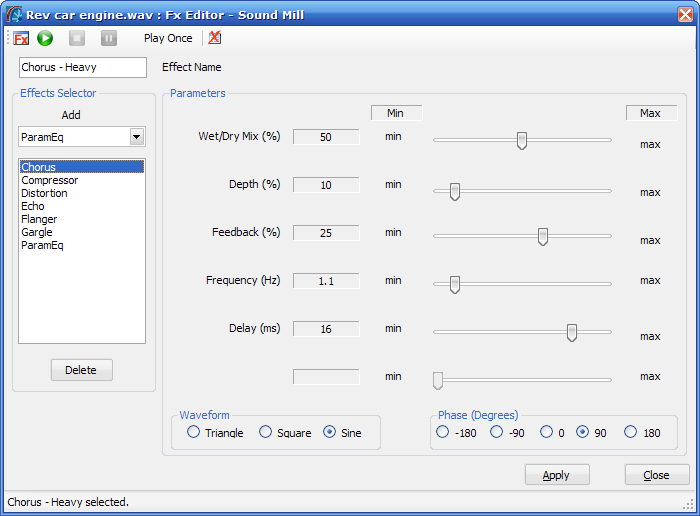The height and width of the screenshot is (516, 700).
Task: Click the Frequency value box showing 1.1
Action: [326, 281]
